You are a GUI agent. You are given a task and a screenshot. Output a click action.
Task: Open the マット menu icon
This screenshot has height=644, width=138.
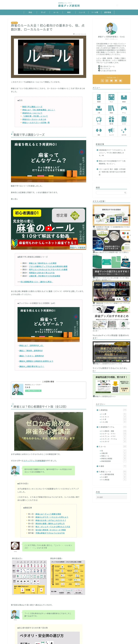point(111,97)
